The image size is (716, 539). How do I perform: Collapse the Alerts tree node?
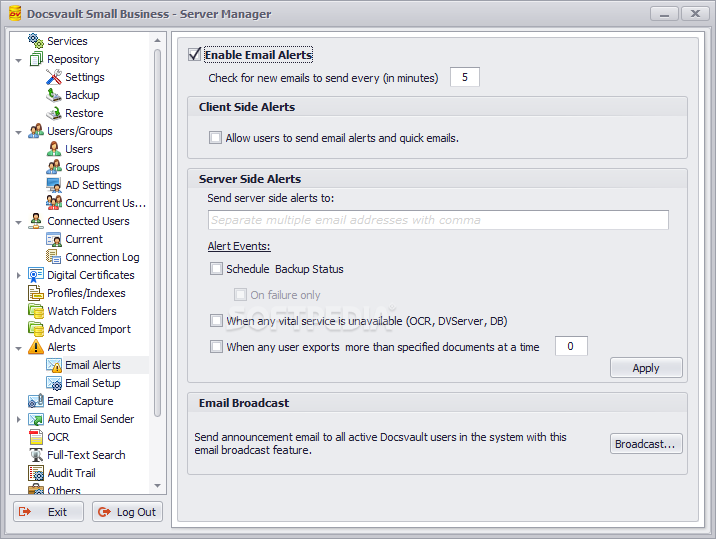coord(19,348)
